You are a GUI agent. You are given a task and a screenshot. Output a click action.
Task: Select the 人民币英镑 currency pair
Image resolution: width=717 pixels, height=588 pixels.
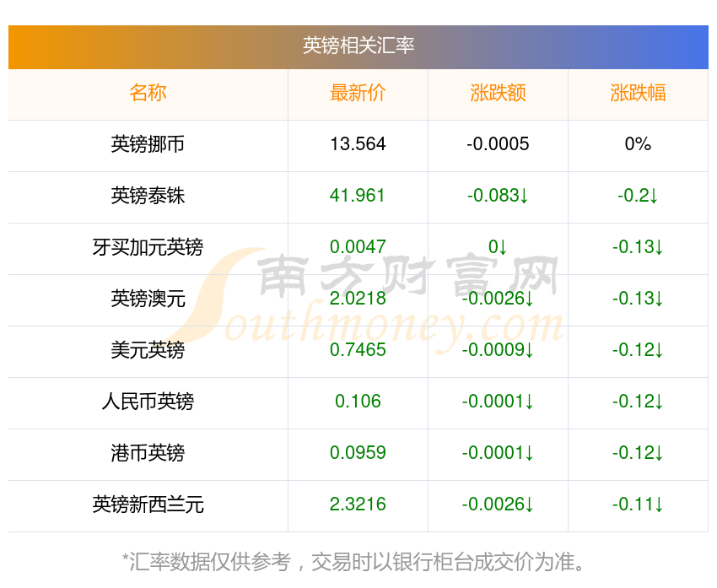(148, 402)
